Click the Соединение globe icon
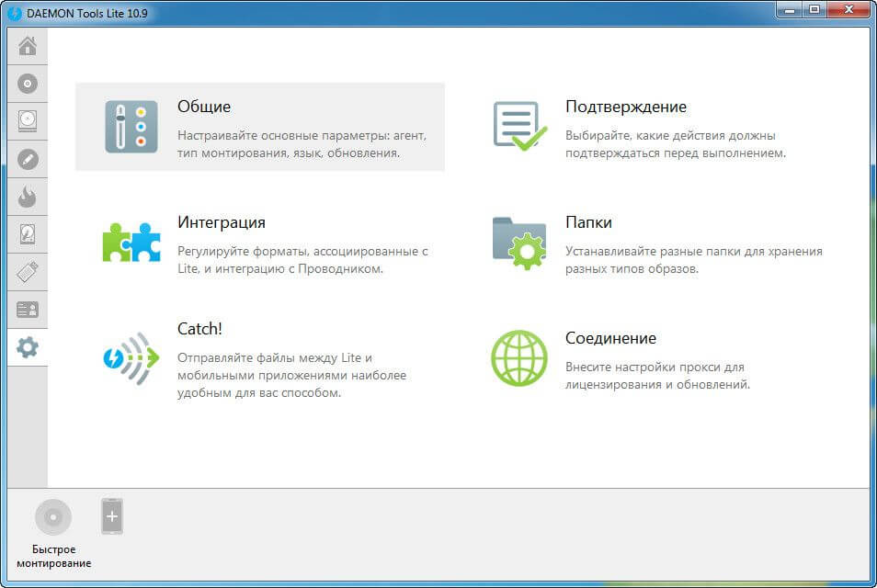877x588 pixels. 519,358
